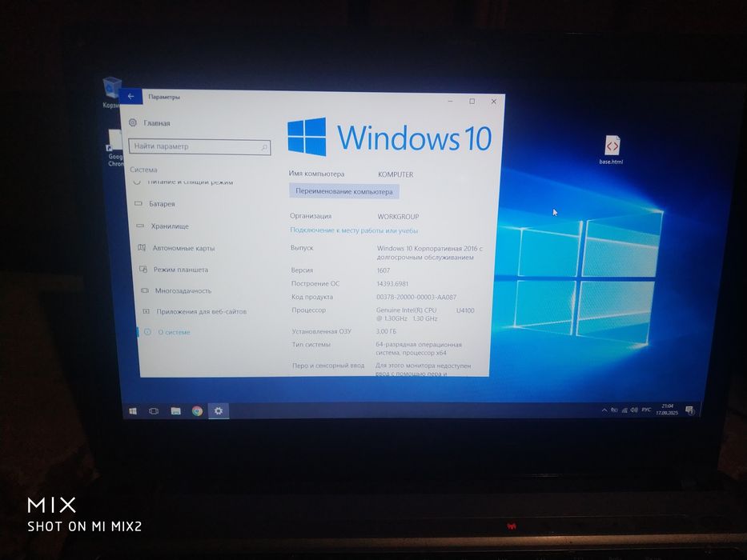Click the OS build value 14393.6981
Image resolution: width=747 pixels, height=560 pixels.
tap(392, 284)
